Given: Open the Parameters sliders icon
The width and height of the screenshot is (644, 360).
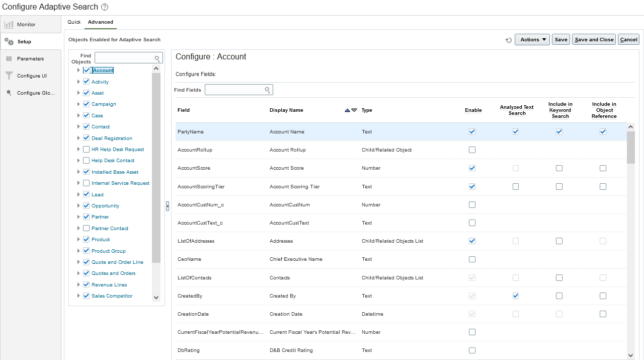Looking at the screenshot, I should tap(9, 59).
